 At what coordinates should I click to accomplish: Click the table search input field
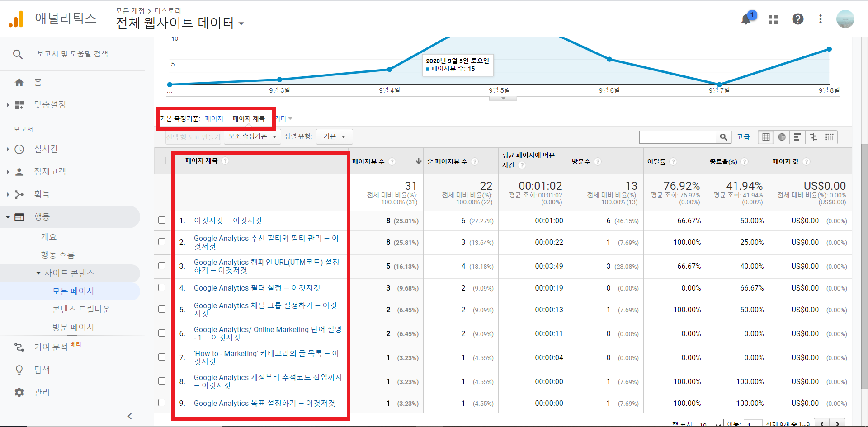coord(678,137)
